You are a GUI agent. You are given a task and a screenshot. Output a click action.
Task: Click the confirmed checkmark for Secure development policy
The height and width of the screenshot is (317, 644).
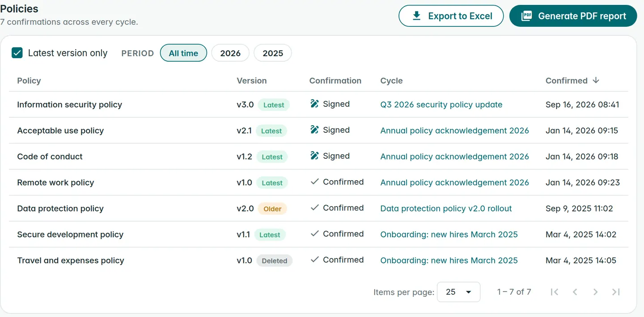point(314,233)
